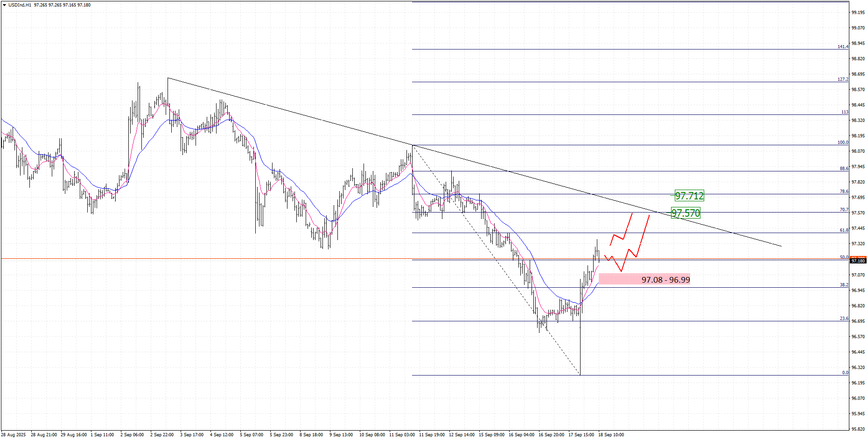Screen dimensions: 868x440
Task: Select the 141.4 Fibonacci extension label
Action: click(x=843, y=47)
